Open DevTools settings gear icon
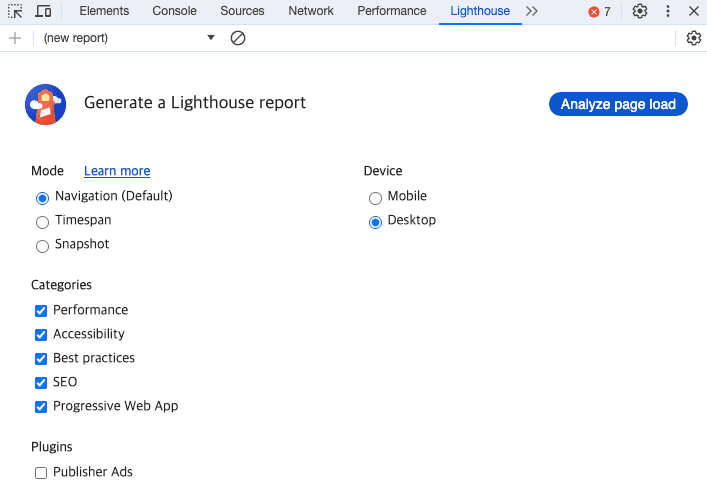 640,11
